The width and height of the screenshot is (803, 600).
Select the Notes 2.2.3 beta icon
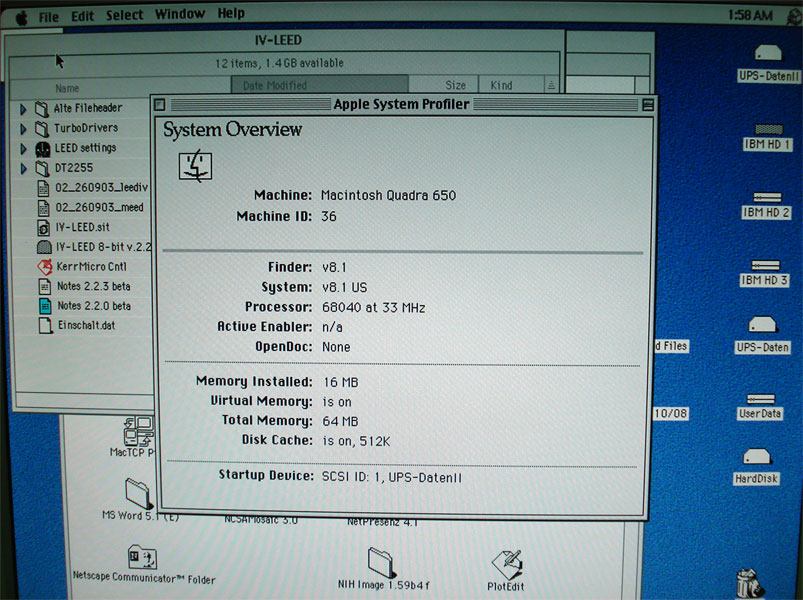click(45, 286)
